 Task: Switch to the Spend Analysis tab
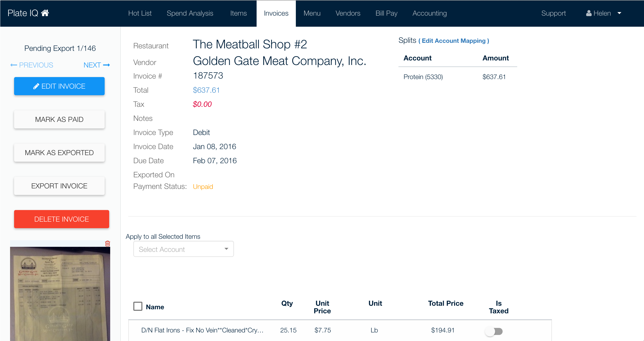(190, 13)
